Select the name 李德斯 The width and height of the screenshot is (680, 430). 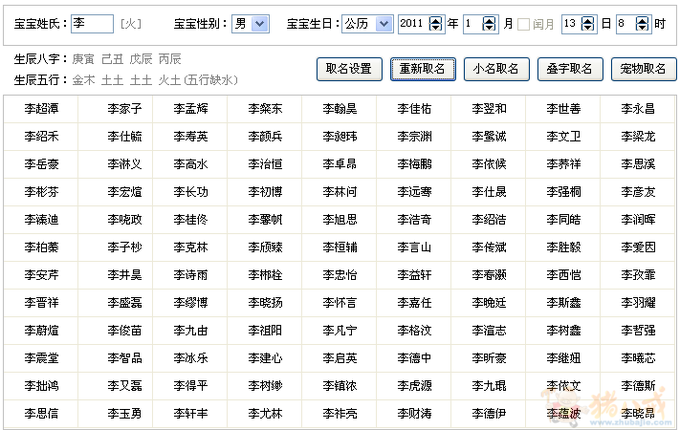638,386
